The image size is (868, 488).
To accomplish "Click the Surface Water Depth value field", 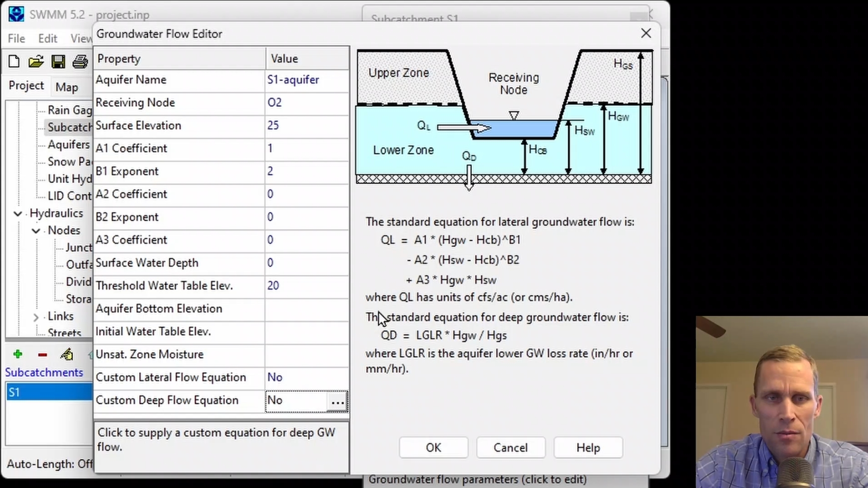I will point(307,263).
